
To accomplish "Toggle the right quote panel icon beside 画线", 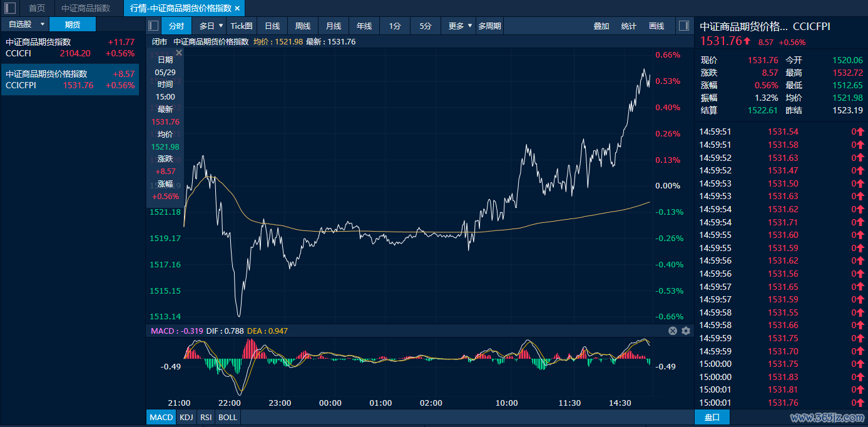I will point(683,26).
